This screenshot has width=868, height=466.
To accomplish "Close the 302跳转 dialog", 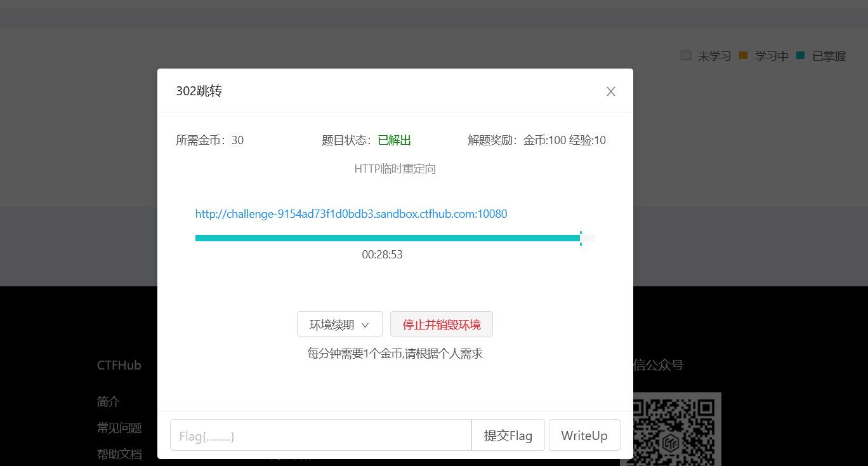I will (610, 91).
